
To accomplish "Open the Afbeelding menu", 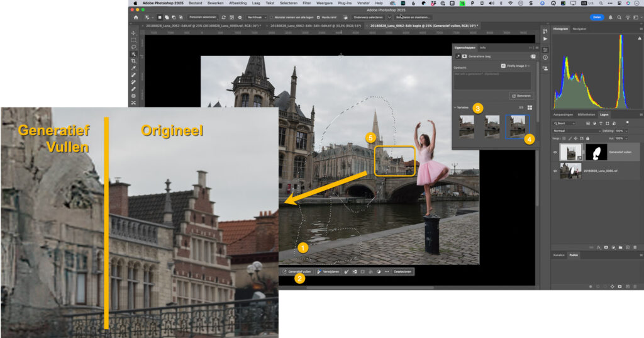I will [x=238, y=3].
